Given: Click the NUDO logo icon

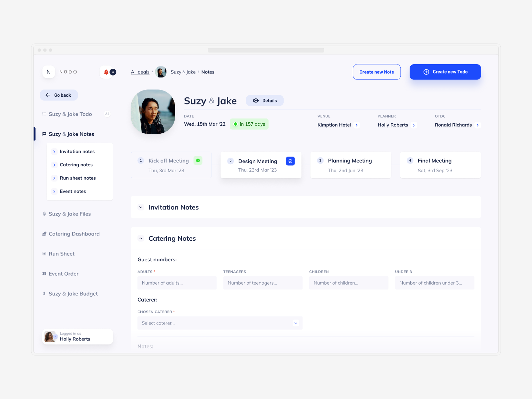Looking at the screenshot, I should [49, 72].
